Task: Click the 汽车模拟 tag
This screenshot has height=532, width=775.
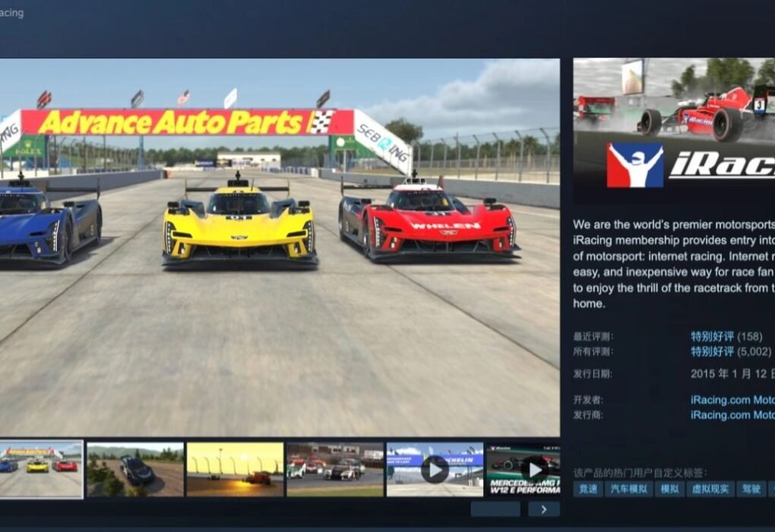Action: point(628,489)
